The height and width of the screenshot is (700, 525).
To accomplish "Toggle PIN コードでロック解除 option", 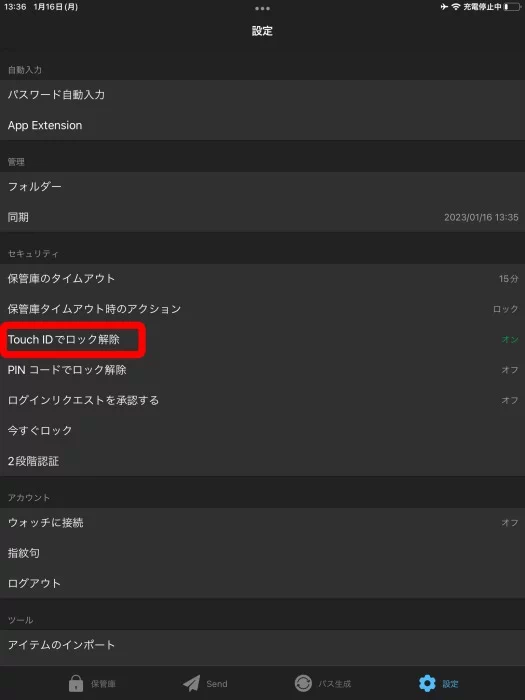I will pyautogui.click(x=262, y=370).
